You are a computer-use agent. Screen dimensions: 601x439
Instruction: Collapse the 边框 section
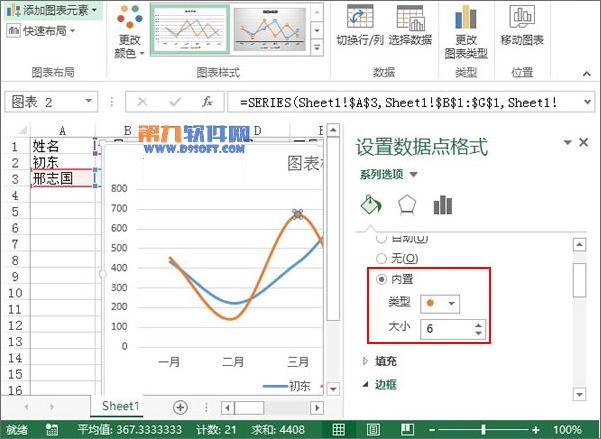click(365, 384)
